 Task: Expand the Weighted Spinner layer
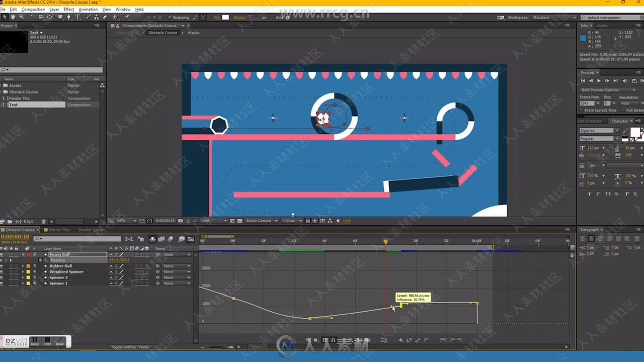coord(23,271)
